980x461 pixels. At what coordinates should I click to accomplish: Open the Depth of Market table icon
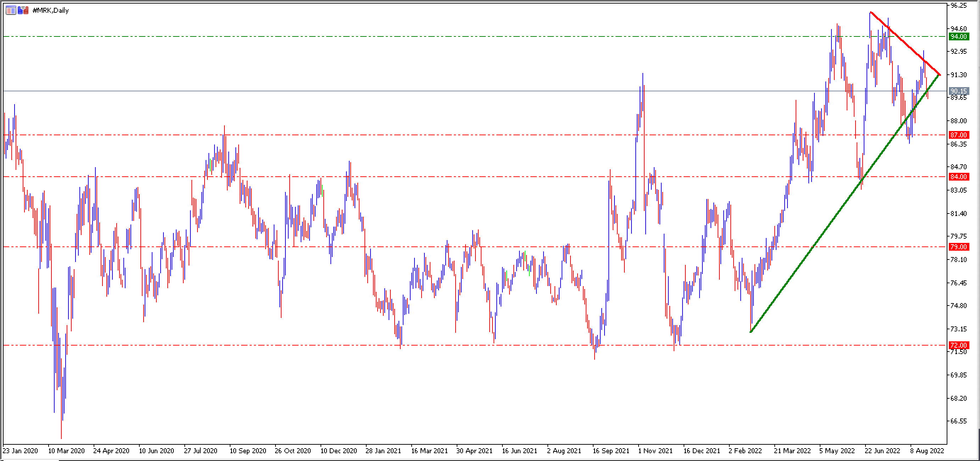coord(11,10)
